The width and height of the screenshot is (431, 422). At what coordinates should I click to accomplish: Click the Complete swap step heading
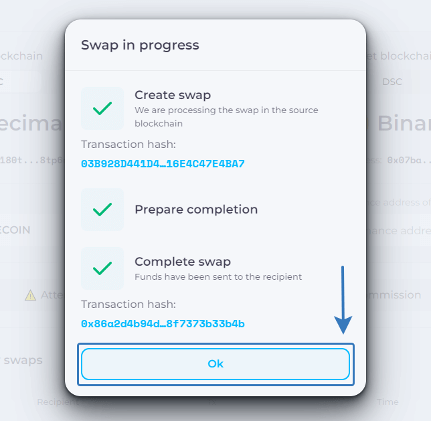coord(182,262)
